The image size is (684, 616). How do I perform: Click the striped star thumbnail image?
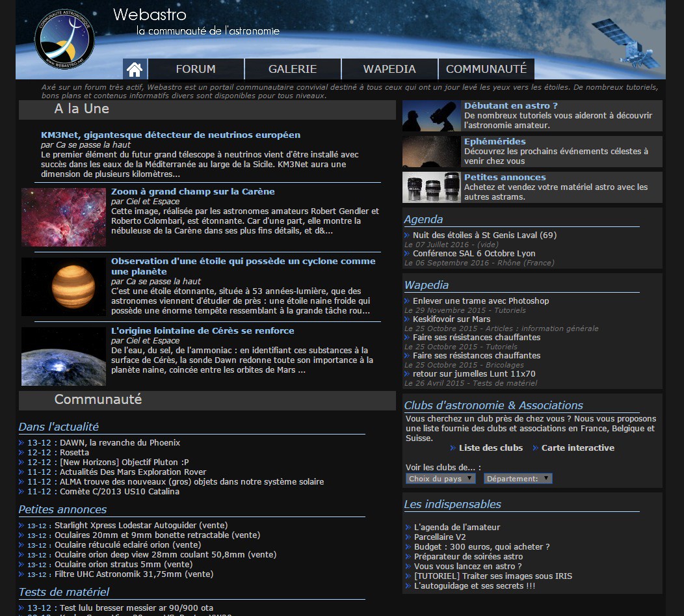(x=64, y=286)
